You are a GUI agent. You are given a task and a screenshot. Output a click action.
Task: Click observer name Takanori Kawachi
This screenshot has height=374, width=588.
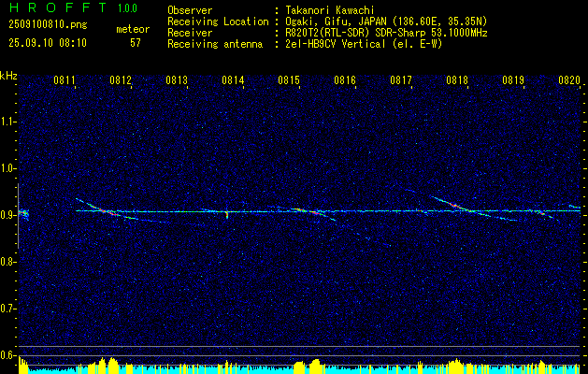[330, 10]
